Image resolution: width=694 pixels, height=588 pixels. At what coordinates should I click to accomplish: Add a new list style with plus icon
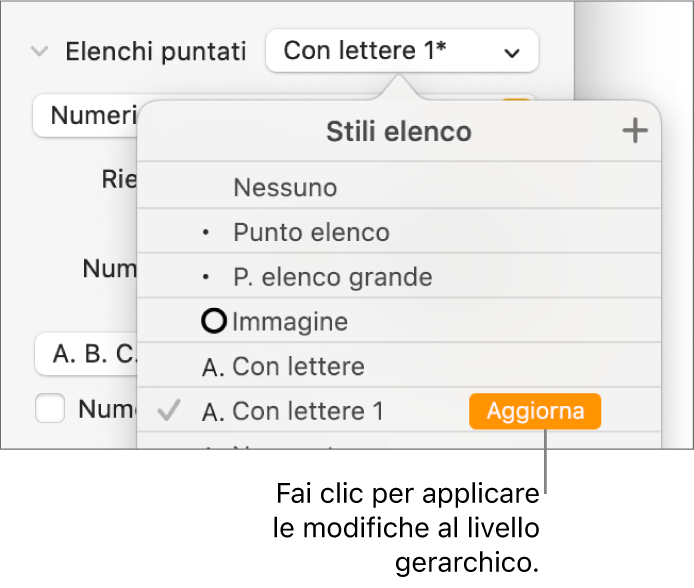click(x=635, y=131)
